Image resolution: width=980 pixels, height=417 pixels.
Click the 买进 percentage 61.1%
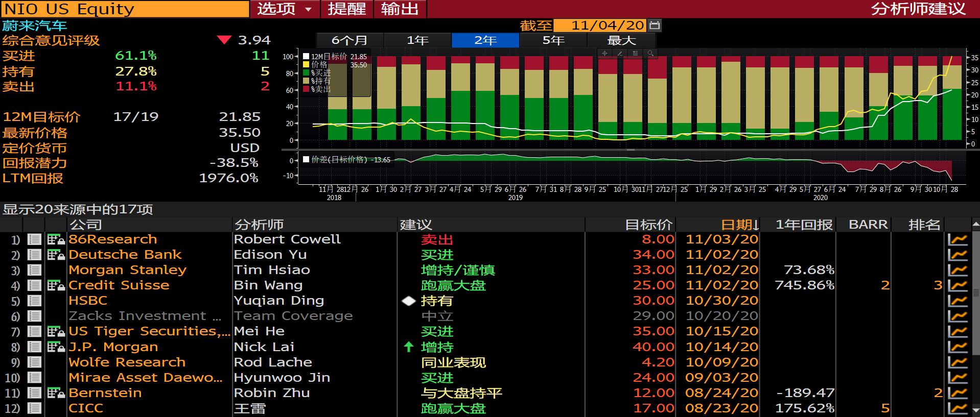click(136, 55)
